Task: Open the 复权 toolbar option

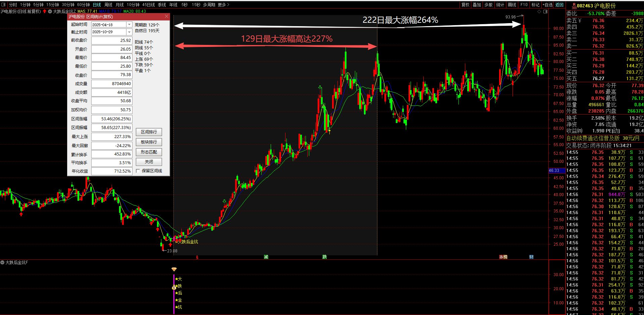Action: click(x=465, y=5)
